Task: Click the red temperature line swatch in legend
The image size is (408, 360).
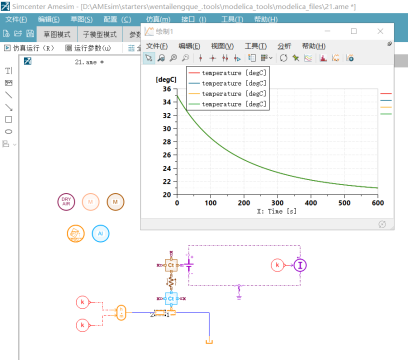Action: click(x=194, y=73)
